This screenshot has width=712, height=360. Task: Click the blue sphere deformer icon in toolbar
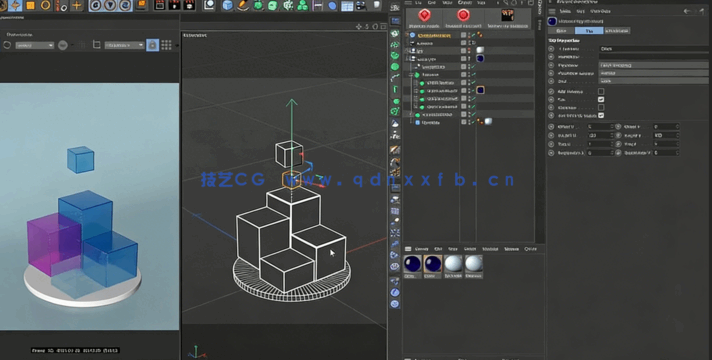(332, 6)
